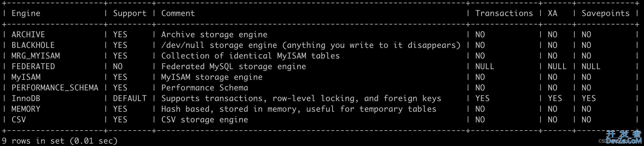Select the PERFORMANCE_SCHEMA engine name
Image resolution: width=644 pixels, height=146 pixels.
(x=55, y=88)
